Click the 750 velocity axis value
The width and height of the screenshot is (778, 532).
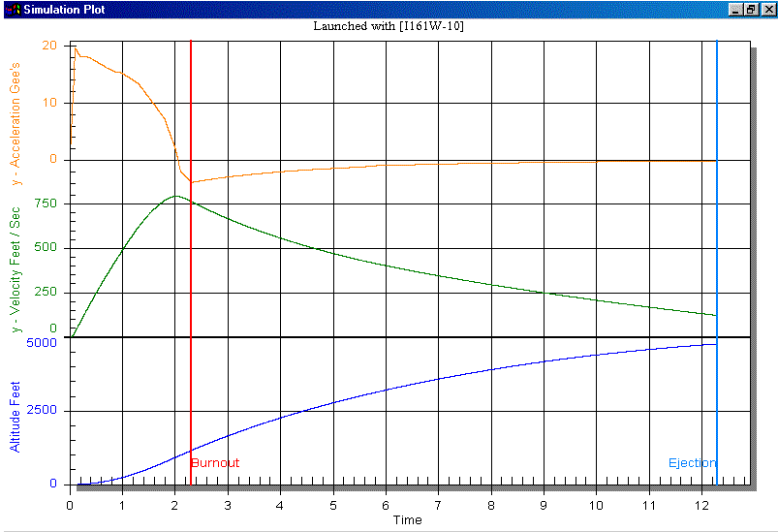pos(46,203)
